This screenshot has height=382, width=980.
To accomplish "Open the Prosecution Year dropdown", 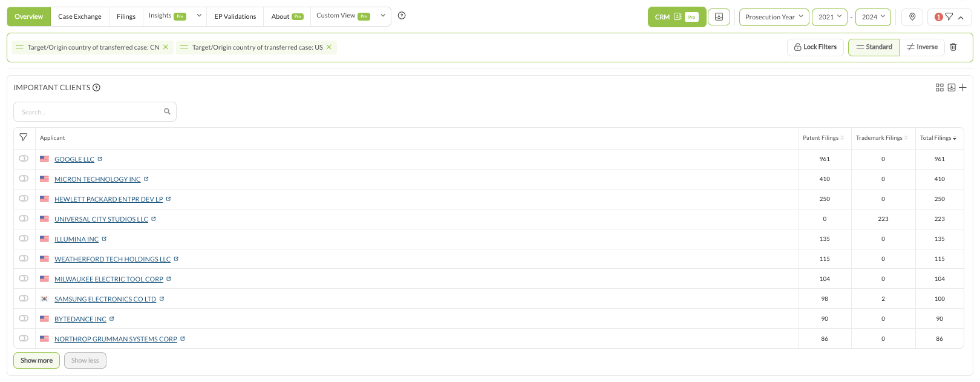I will point(774,17).
